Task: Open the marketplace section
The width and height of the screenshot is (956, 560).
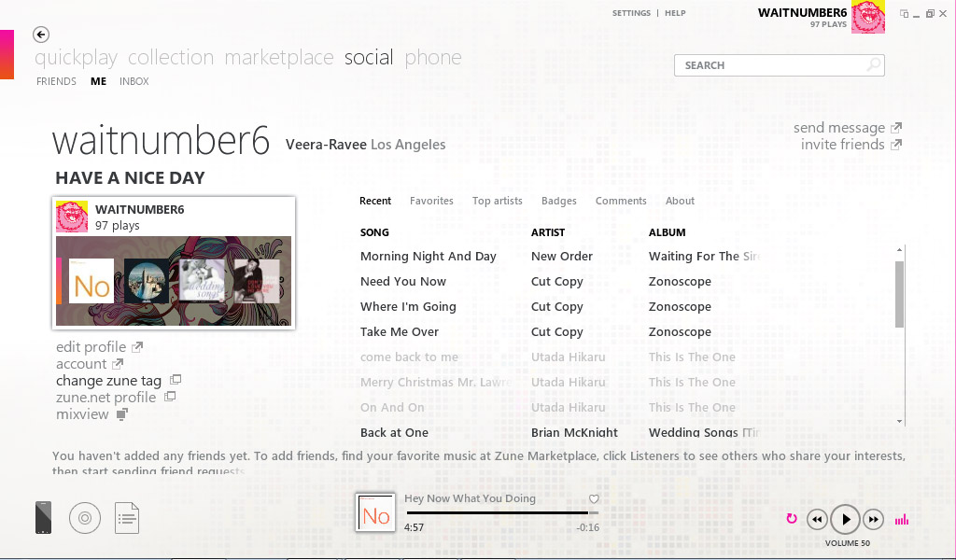Action: [279, 57]
